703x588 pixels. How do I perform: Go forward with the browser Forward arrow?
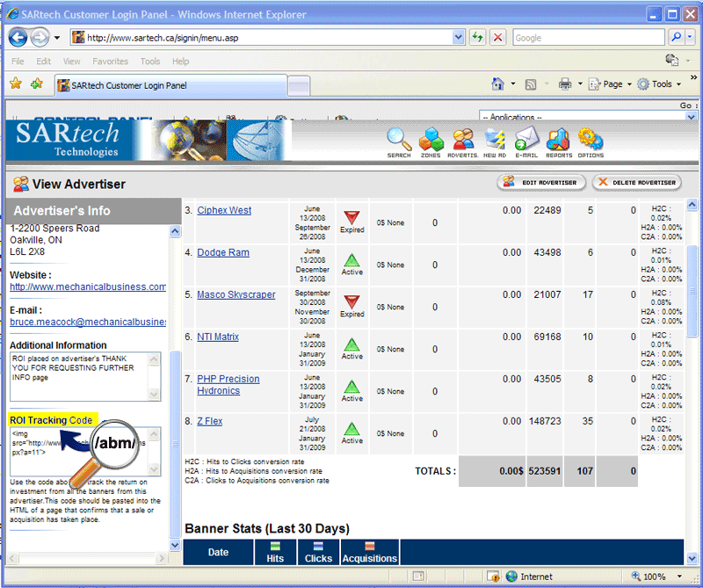40,38
